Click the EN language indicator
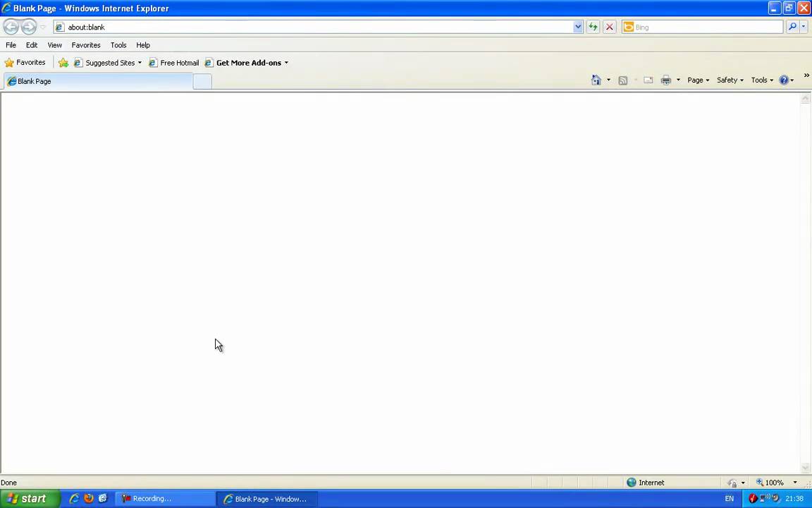 click(729, 499)
